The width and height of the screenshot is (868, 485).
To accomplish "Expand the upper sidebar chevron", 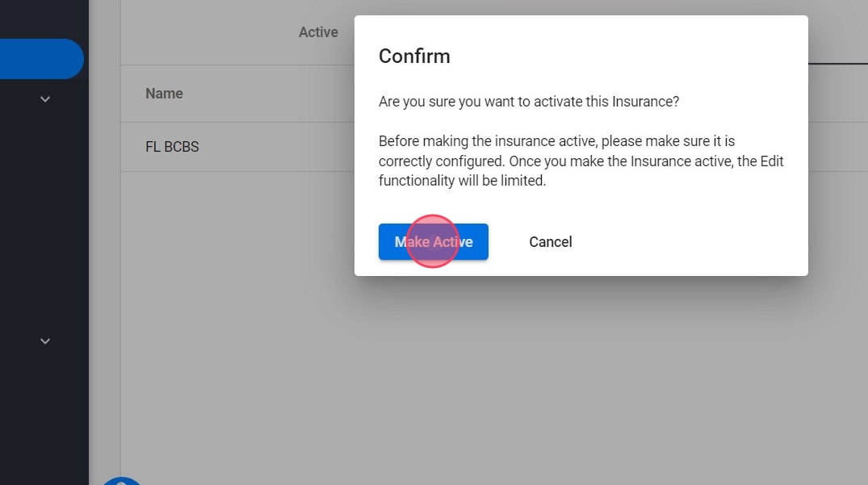I will click(45, 99).
